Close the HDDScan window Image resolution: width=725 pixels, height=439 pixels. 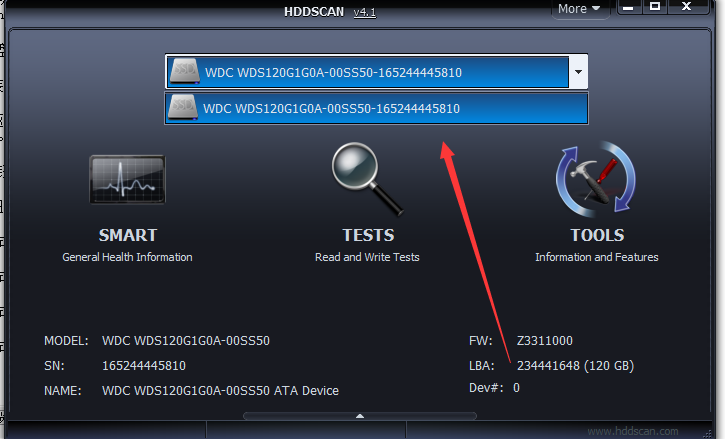tap(687, 6)
